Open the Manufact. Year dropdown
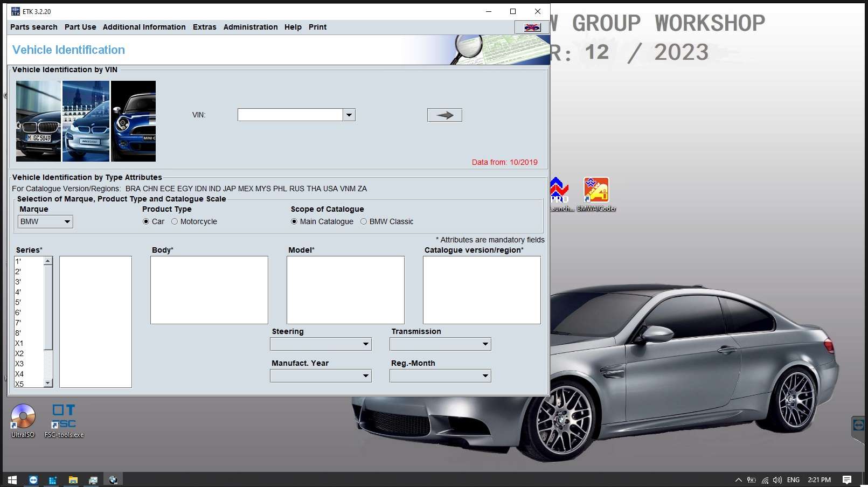868x487 pixels. (321, 375)
